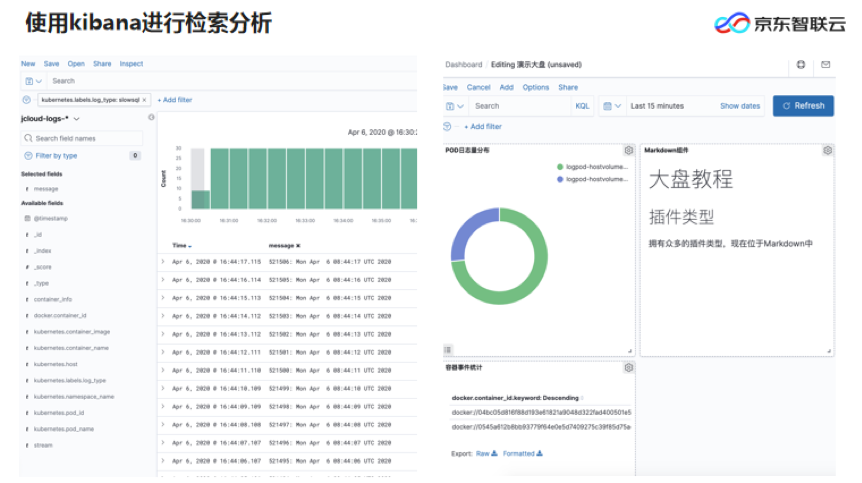
Task: Click the Filter by type funnel icon
Action: pos(28,156)
